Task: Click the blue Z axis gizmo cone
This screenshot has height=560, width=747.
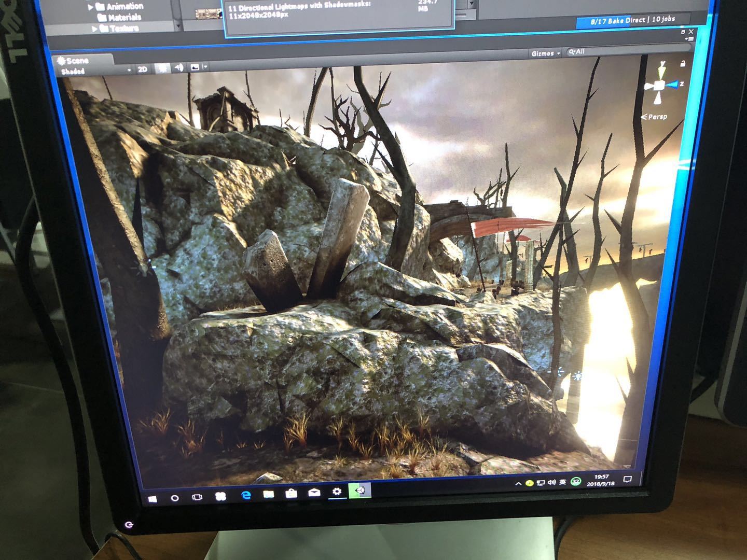Action: click(x=672, y=85)
